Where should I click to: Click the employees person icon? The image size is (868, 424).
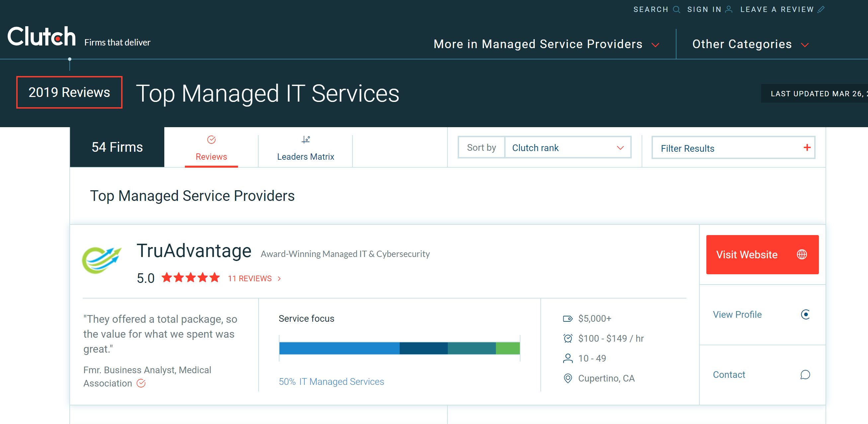[x=568, y=358]
